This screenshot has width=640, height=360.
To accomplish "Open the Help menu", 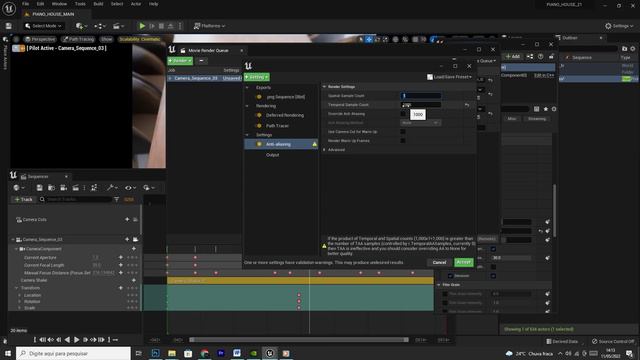I will pos(153,4).
